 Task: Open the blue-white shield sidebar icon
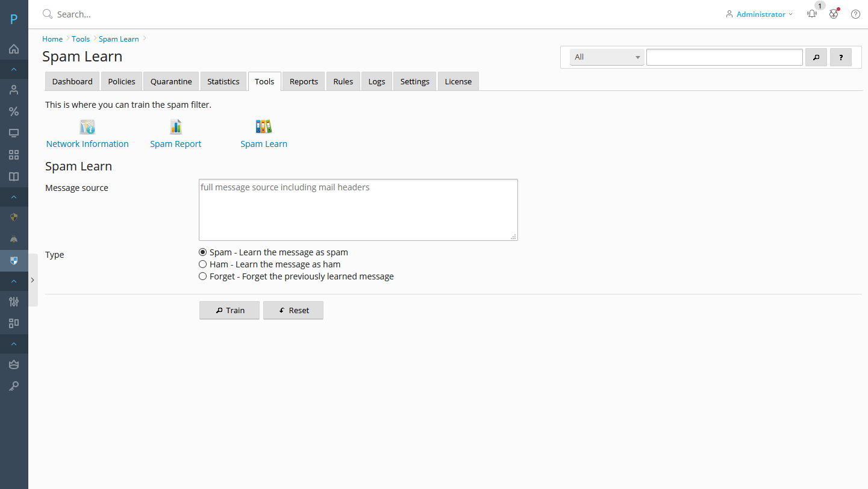pyautogui.click(x=14, y=261)
